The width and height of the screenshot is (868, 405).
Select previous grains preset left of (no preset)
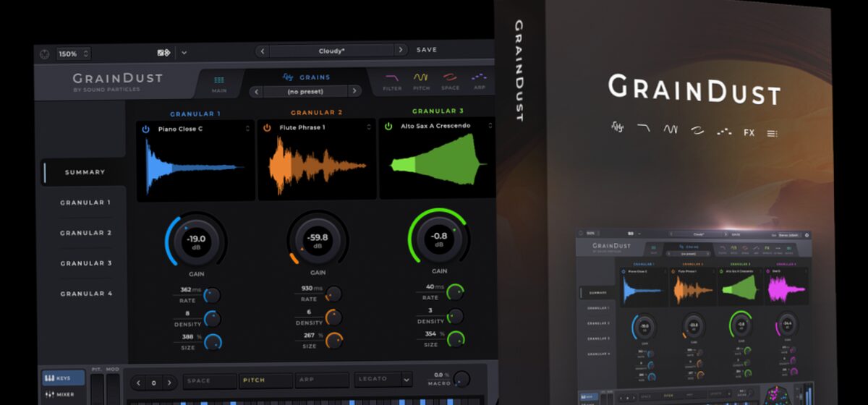(256, 91)
